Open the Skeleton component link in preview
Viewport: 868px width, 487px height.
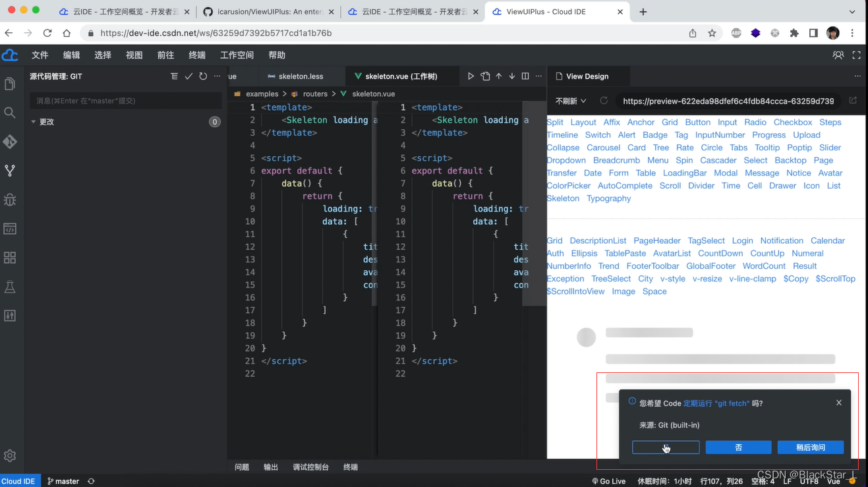pos(563,198)
